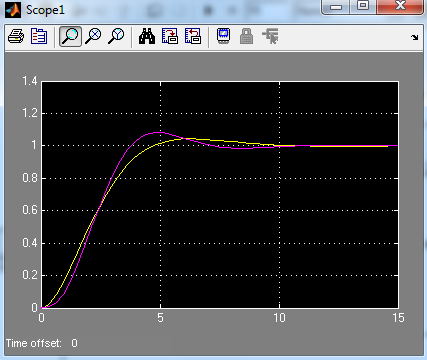Click the MATLAB icon in the title bar
Image resolution: width=427 pixels, height=360 pixels.
click(13, 10)
